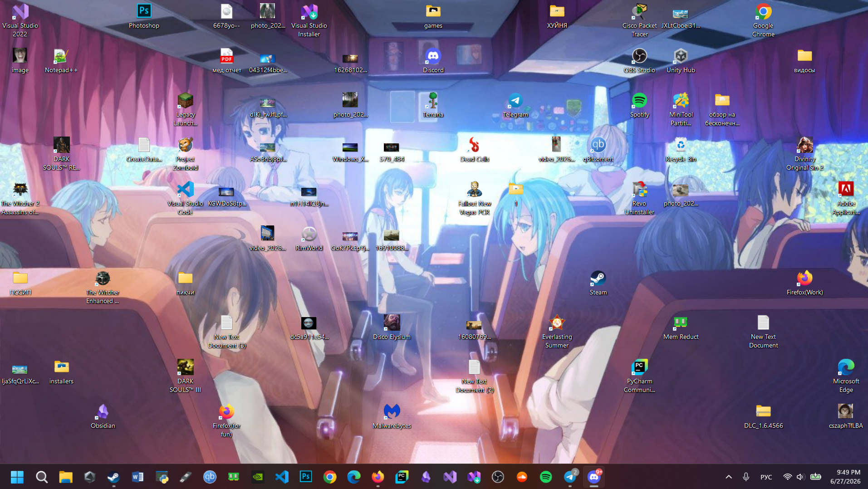
Task: Select the пикчи folder icon
Action: [185, 283]
